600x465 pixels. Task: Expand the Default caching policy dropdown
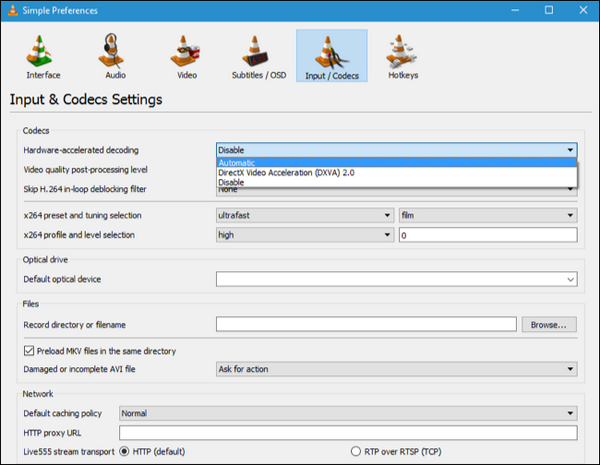pyautogui.click(x=347, y=412)
